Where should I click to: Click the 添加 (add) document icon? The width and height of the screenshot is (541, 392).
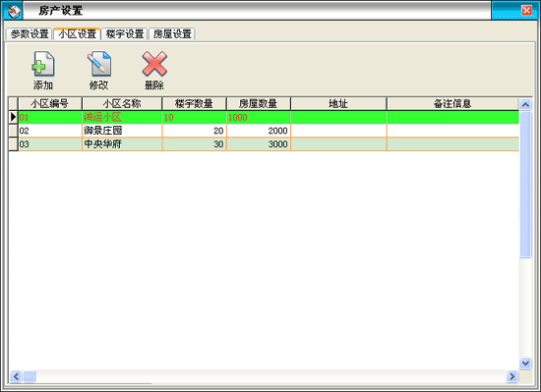pos(43,64)
